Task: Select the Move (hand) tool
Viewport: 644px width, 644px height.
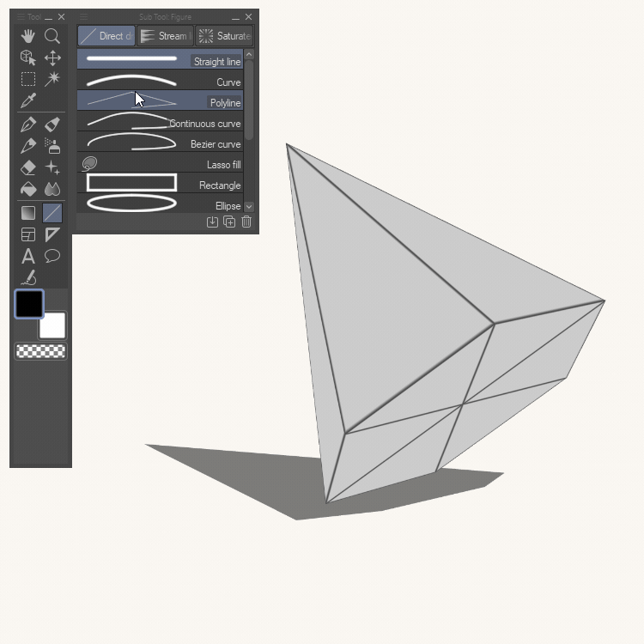Action: coord(28,36)
